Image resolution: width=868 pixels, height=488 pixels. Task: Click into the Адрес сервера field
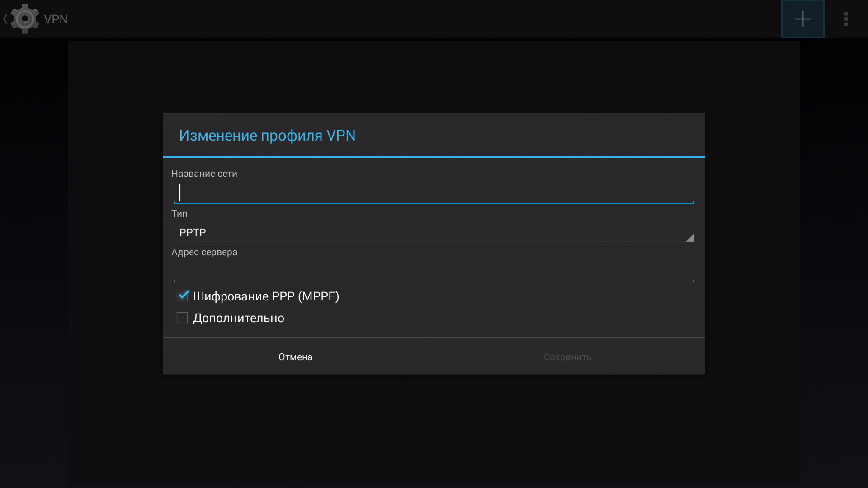(434, 272)
